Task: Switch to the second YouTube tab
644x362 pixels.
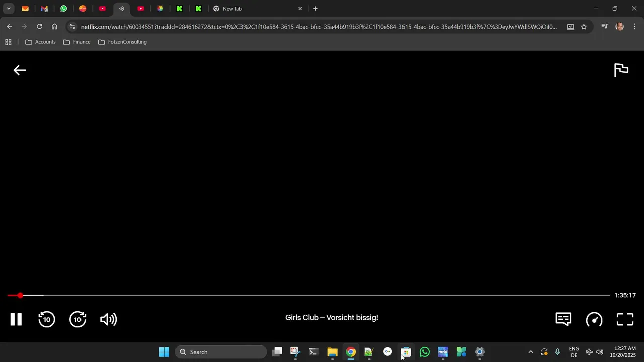Action: 141,9
